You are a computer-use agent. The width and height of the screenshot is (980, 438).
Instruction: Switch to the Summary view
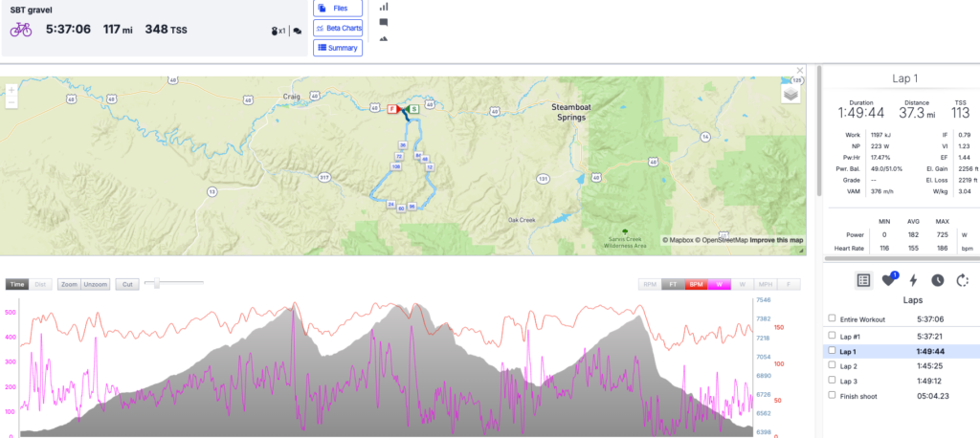[x=337, y=48]
